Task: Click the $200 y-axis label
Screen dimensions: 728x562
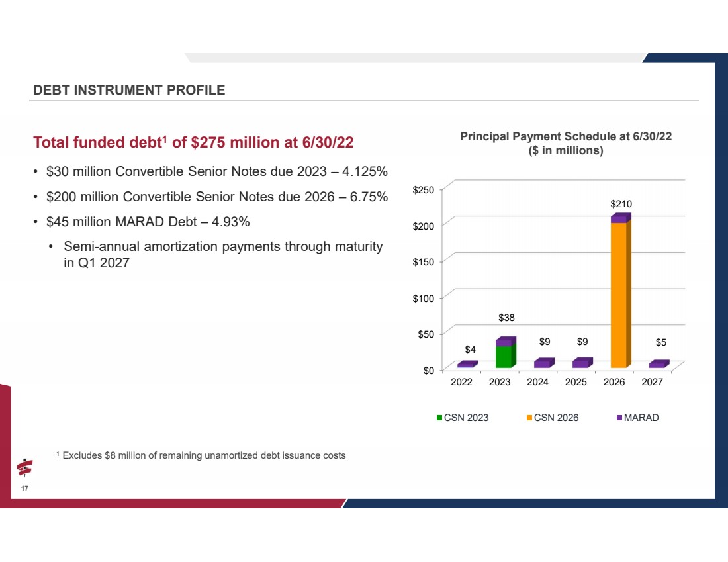Action: point(424,226)
